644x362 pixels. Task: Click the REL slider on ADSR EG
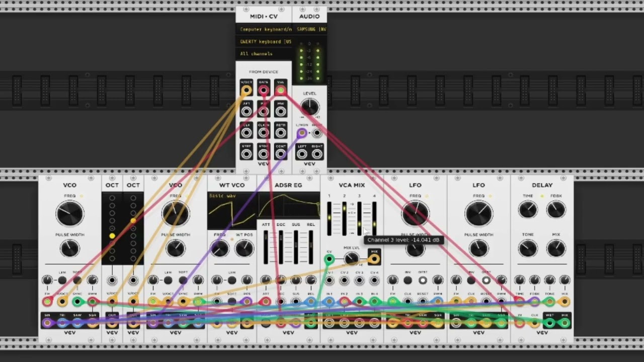tap(311, 246)
